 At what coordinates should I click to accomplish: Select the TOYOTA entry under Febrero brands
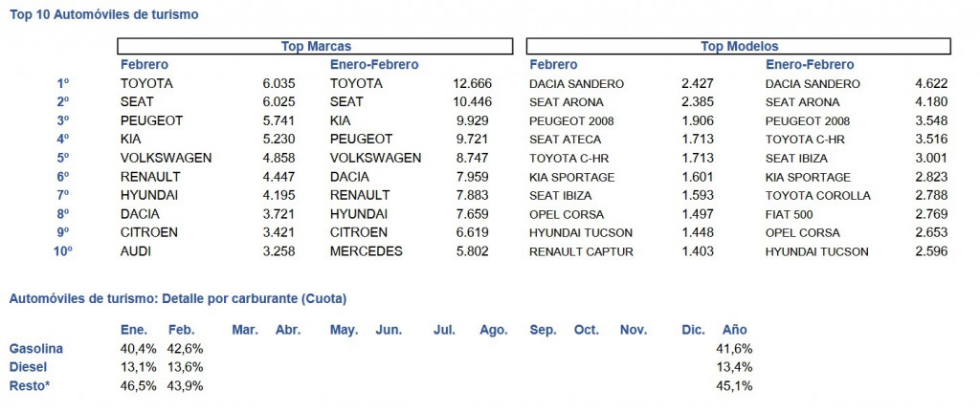(146, 84)
